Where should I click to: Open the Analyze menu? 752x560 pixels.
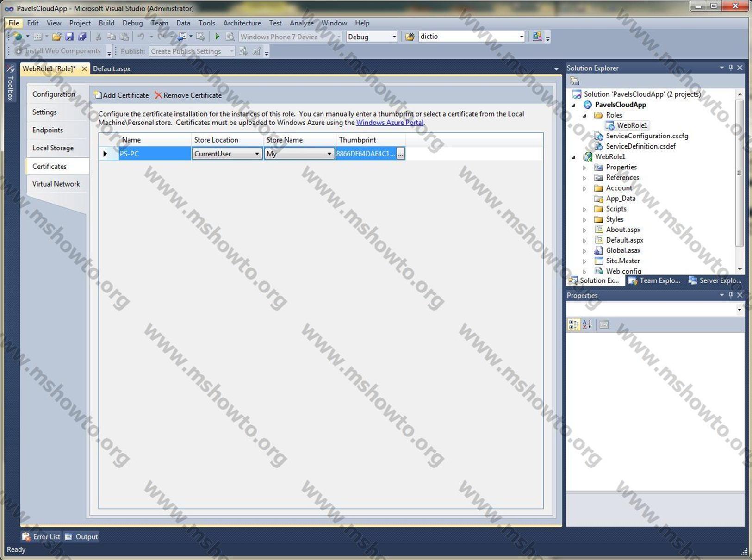point(302,23)
